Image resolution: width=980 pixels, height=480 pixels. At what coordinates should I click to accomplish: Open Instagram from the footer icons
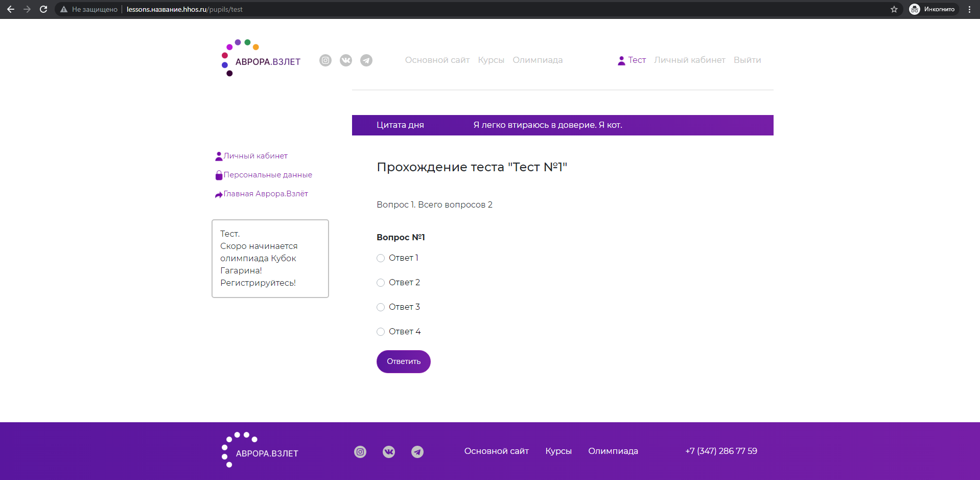(x=360, y=452)
